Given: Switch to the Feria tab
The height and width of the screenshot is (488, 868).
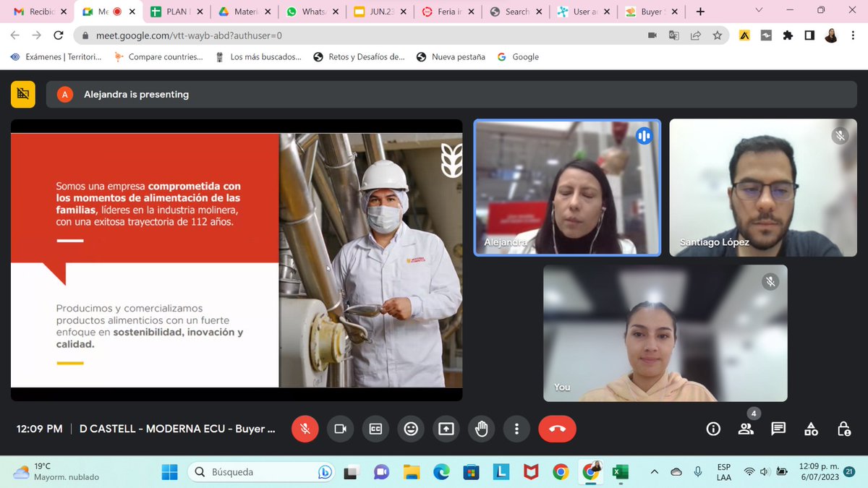Looking at the screenshot, I should 448,12.
